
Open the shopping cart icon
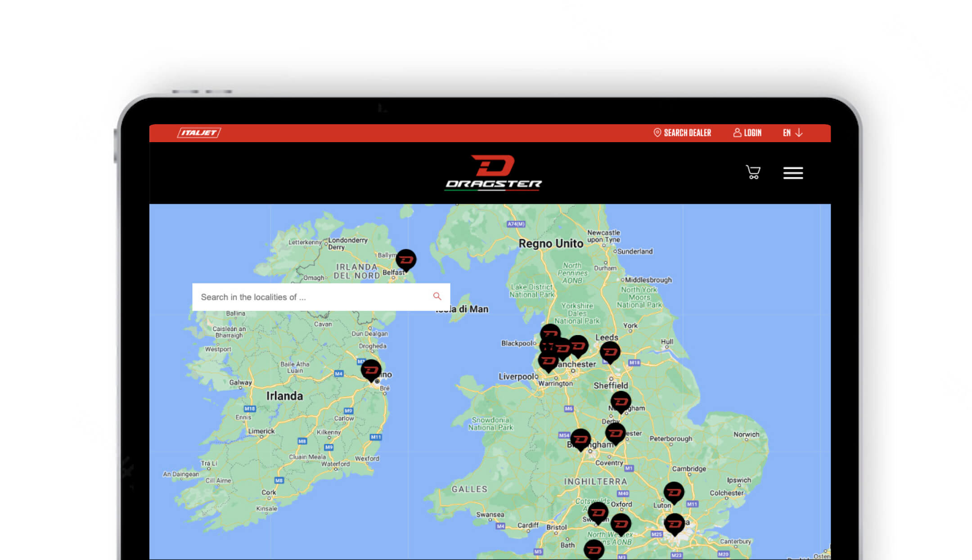pyautogui.click(x=753, y=172)
